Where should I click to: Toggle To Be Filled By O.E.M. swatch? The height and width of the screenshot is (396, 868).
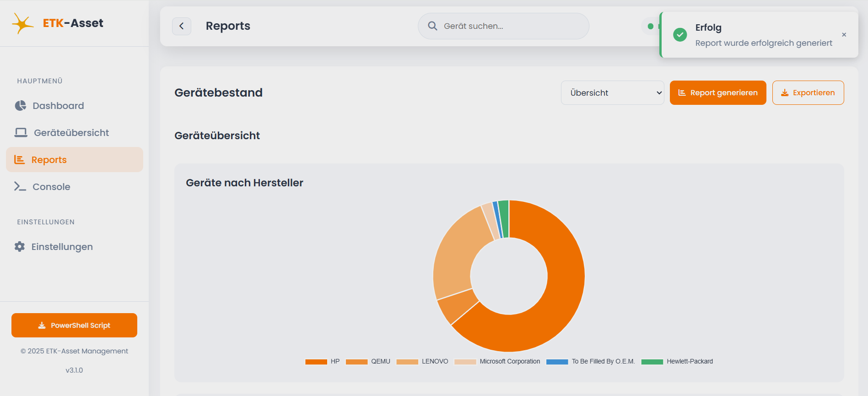557,362
